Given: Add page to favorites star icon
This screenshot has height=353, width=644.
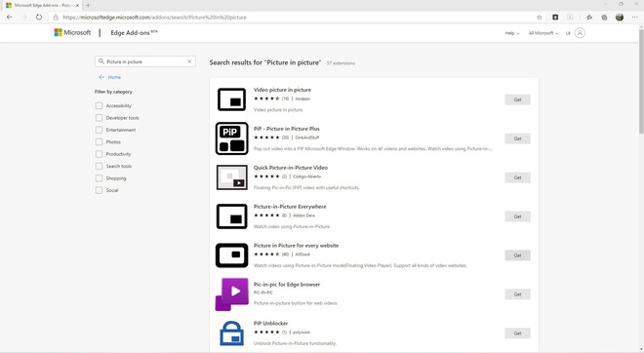Looking at the screenshot, I should [540, 18].
